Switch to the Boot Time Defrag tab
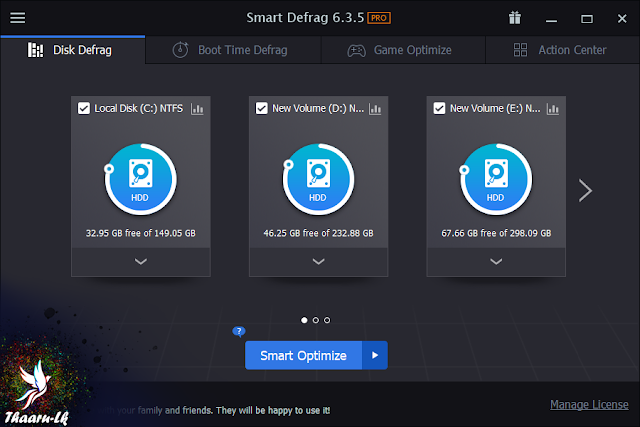This screenshot has height=427, width=640. [x=233, y=50]
